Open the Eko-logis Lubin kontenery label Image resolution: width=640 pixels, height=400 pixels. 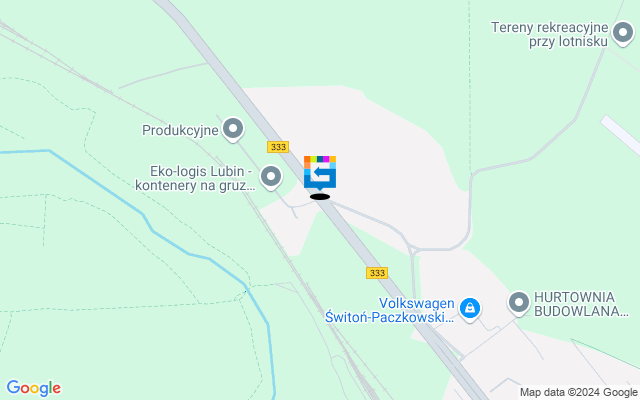pyautogui.click(x=196, y=178)
